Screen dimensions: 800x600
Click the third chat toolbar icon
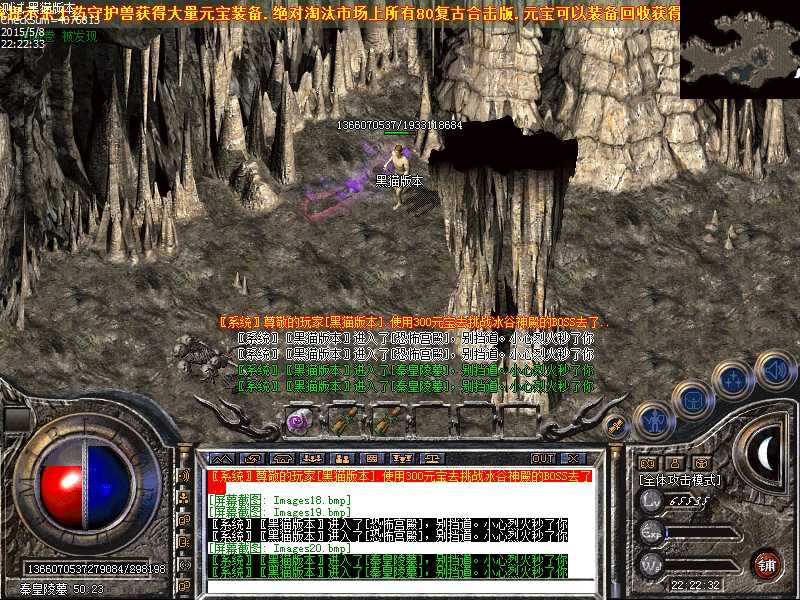tap(282, 458)
